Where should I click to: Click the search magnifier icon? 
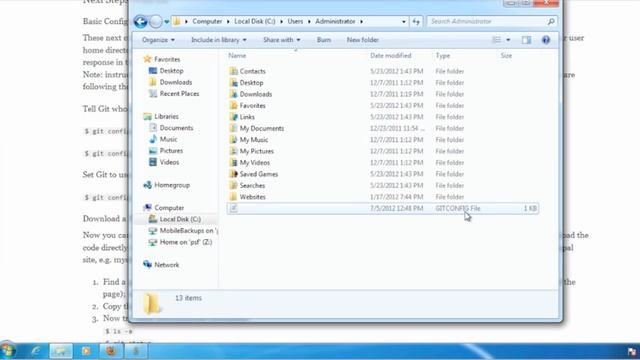pyautogui.click(x=551, y=21)
